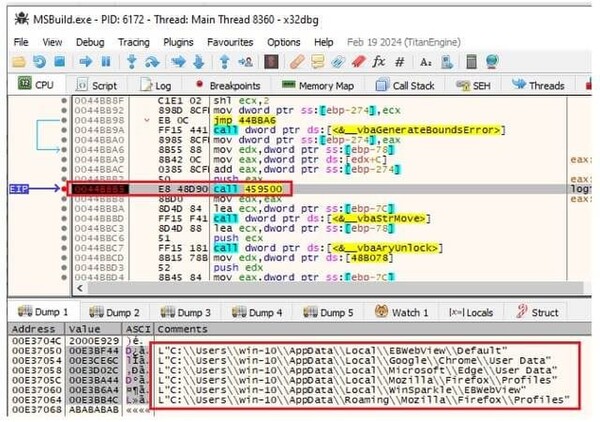The image size is (600, 422).
Task: Switch to the Breakpoints tab
Action: [227, 85]
